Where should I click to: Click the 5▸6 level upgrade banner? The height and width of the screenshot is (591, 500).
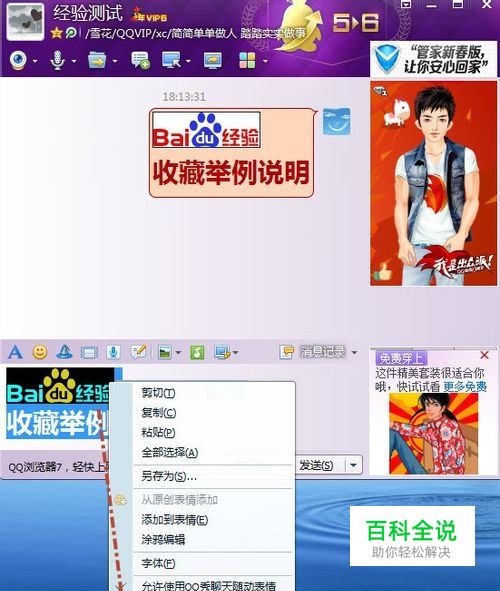click(x=356, y=23)
